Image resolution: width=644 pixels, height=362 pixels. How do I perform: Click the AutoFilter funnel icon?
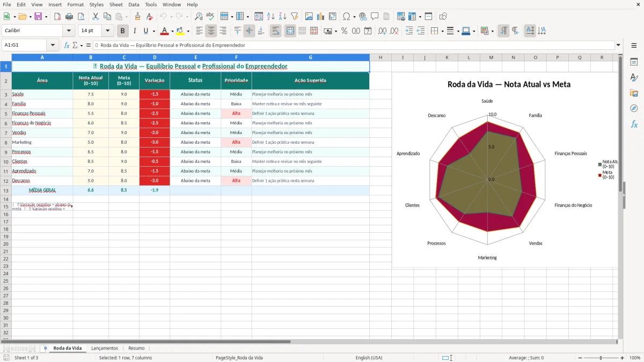[295, 17]
